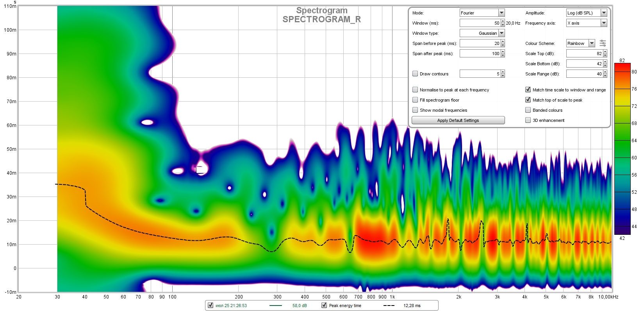
Task: Click the Peak energy time legend label
Action: coord(345,306)
